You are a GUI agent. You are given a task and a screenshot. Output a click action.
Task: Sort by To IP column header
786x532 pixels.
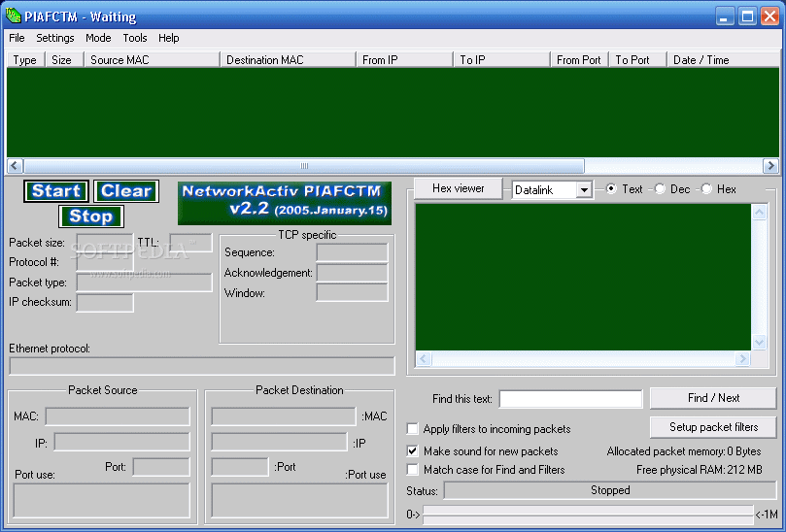point(501,59)
